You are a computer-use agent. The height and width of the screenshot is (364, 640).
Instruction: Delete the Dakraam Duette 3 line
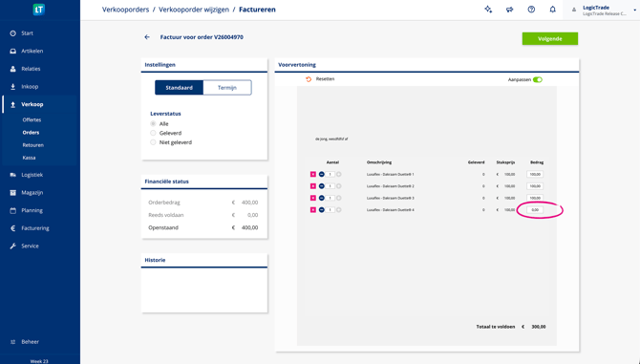(313, 198)
